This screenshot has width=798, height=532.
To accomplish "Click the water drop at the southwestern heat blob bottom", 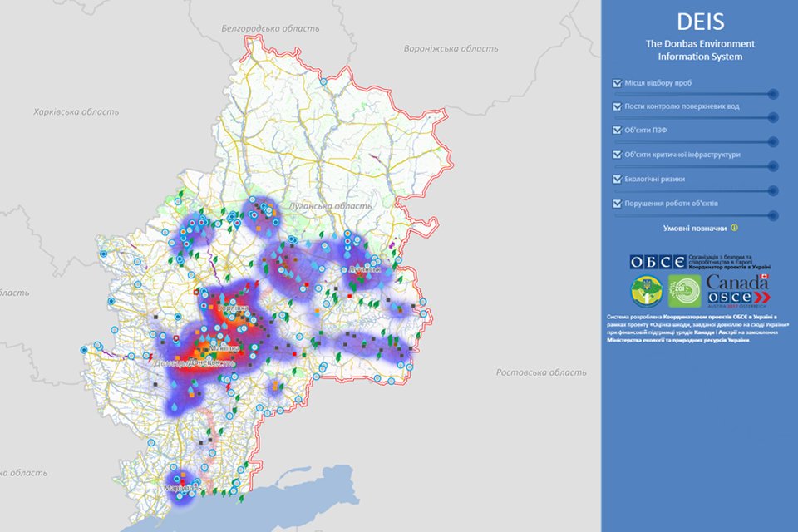I will [x=174, y=407].
